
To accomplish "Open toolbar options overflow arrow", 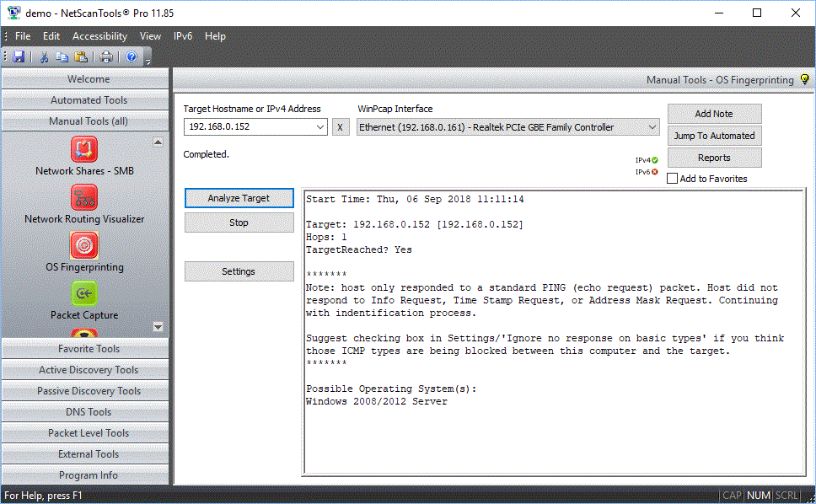I will [148, 62].
